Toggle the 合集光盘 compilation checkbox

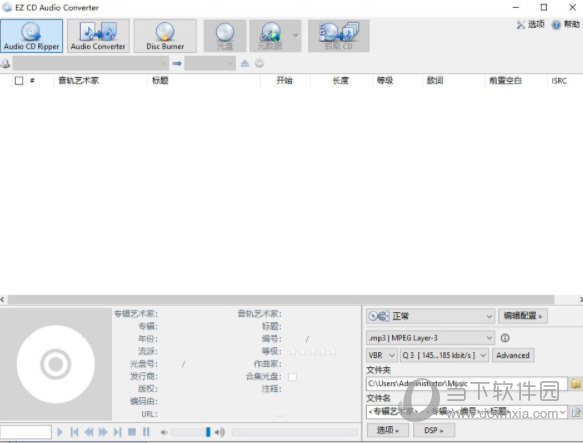pos(293,377)
